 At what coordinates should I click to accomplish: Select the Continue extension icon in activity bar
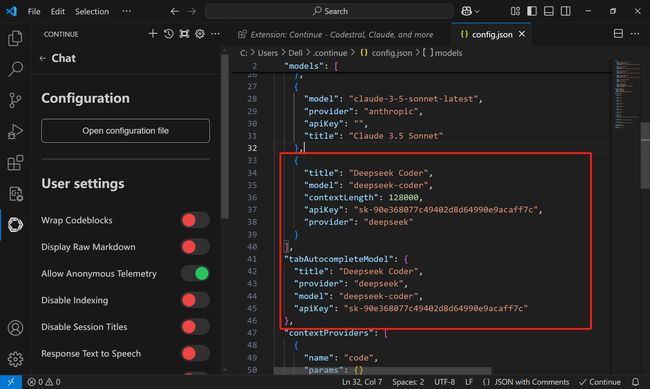click(15, 224)
